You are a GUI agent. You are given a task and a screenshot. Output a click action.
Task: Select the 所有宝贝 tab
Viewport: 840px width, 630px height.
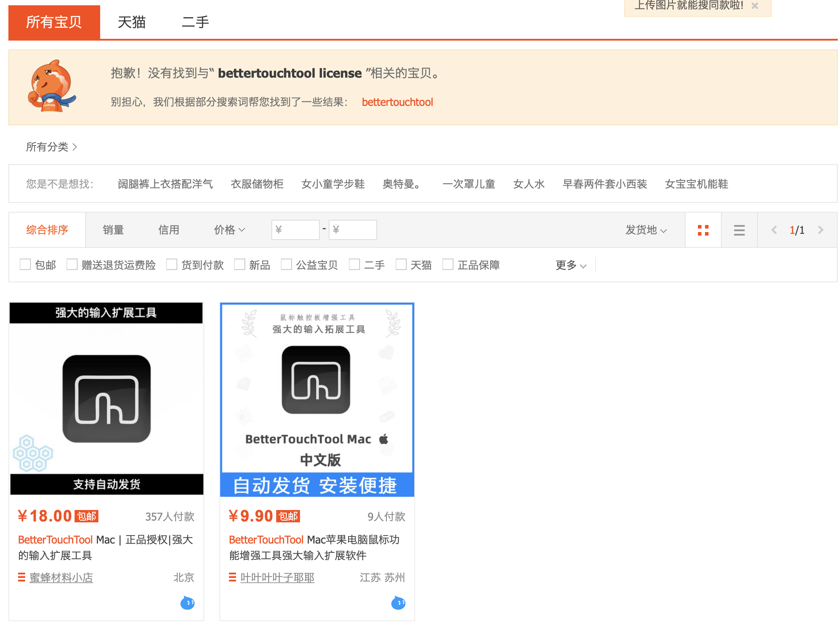coord(54,22)
